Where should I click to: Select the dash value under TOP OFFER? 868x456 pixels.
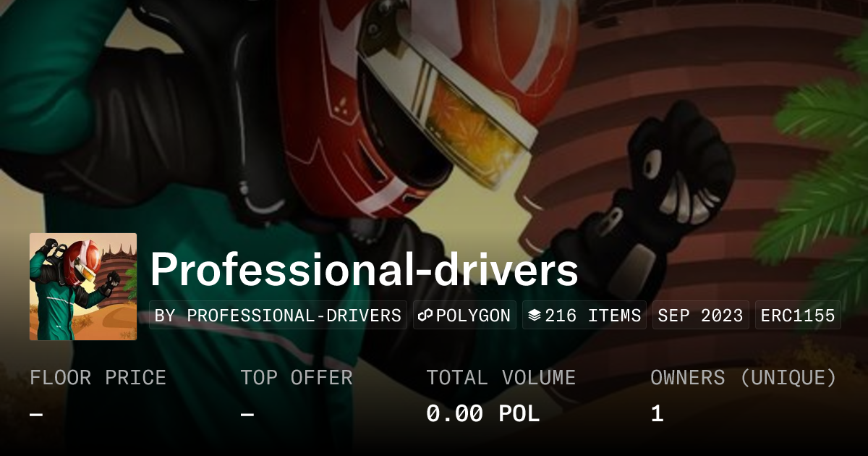[x=247, y=414]
